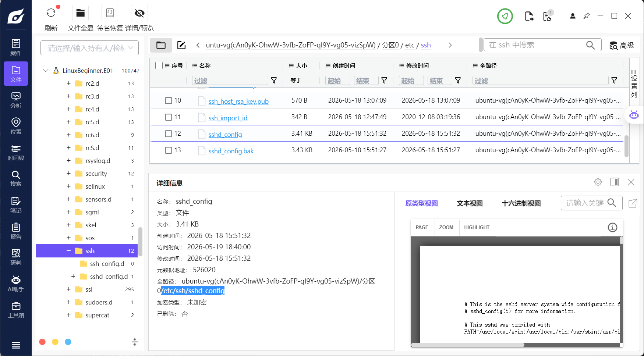Collapse the LinuxBeginner.E01 tree node
Image resolution: width=644 pixels, height=356 pixels.
click(46, 70)
